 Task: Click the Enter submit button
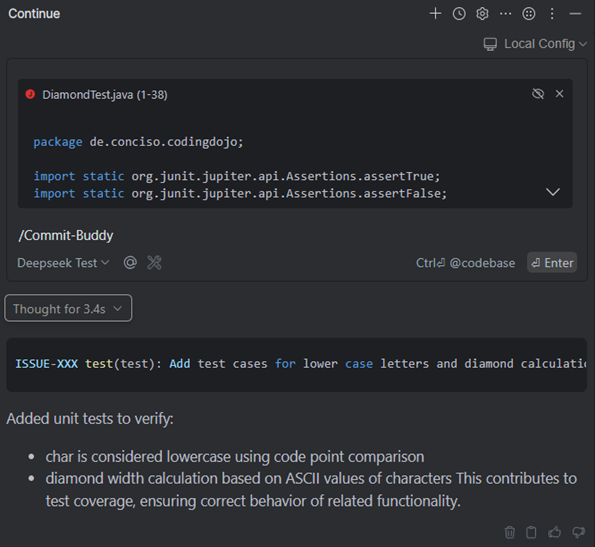[552, 262]
